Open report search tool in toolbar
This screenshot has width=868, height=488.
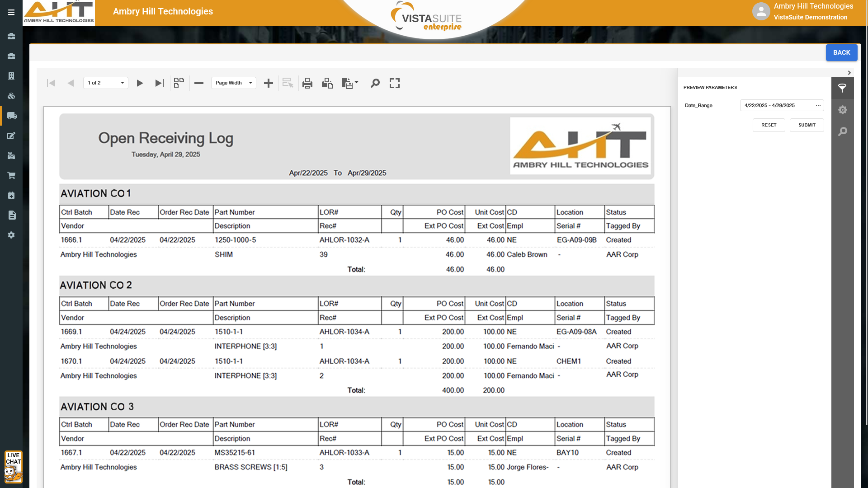click(x=375, y=83)
